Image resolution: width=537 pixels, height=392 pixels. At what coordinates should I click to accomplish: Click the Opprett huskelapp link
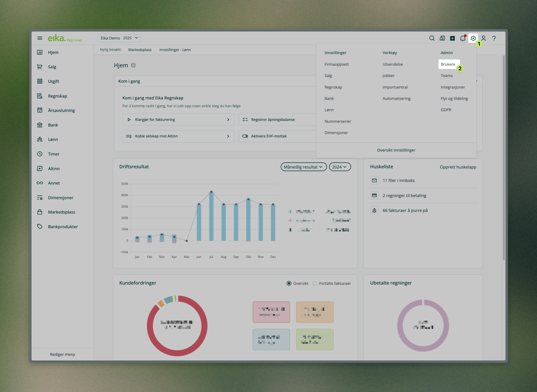(x=458, y=167)
